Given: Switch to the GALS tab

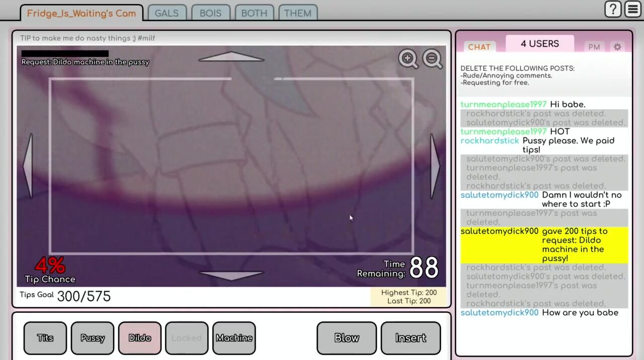Looking at the screenshot, I should [x=167, y=14].
